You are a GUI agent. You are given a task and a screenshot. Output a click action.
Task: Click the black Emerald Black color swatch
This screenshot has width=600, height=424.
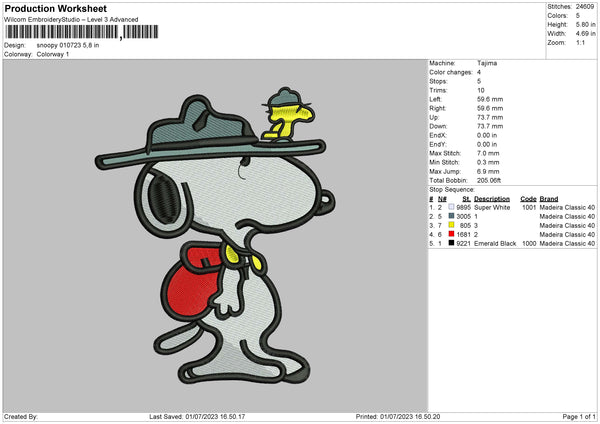(451, 243)
